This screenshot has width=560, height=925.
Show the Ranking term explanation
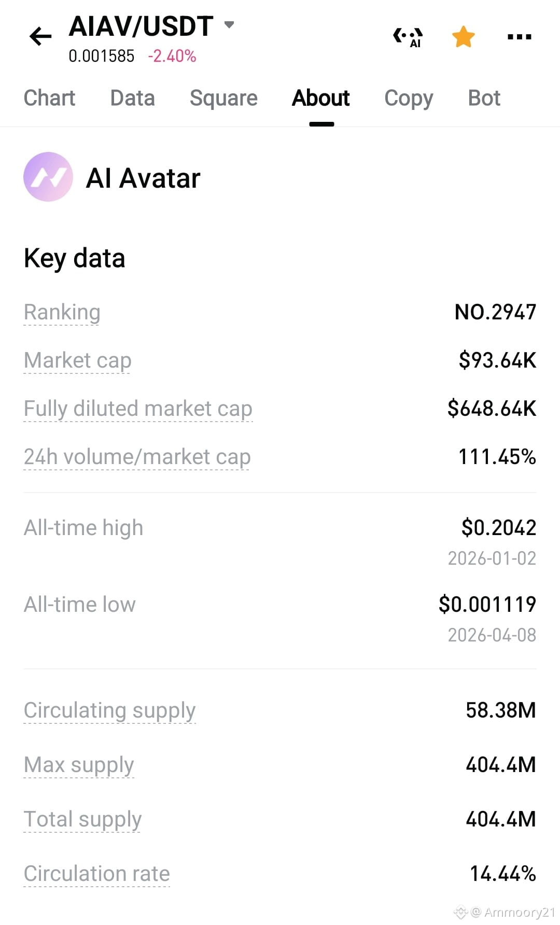(x=62, y=313)
